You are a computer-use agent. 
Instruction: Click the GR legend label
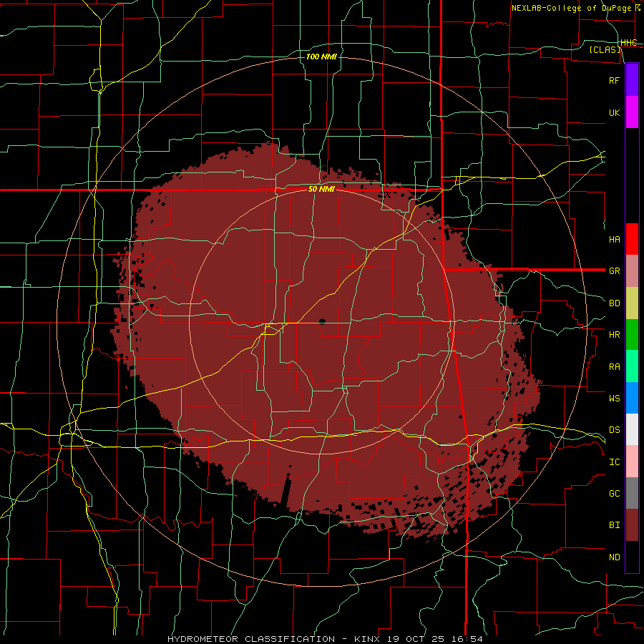click(x=615, y=271)
